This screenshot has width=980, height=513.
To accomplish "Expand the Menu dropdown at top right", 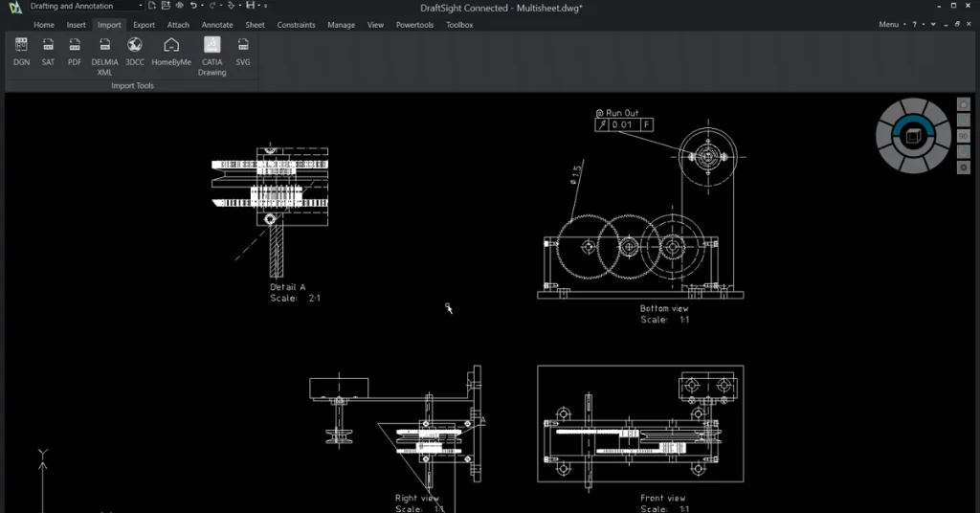I will click(x=904, y=25).
